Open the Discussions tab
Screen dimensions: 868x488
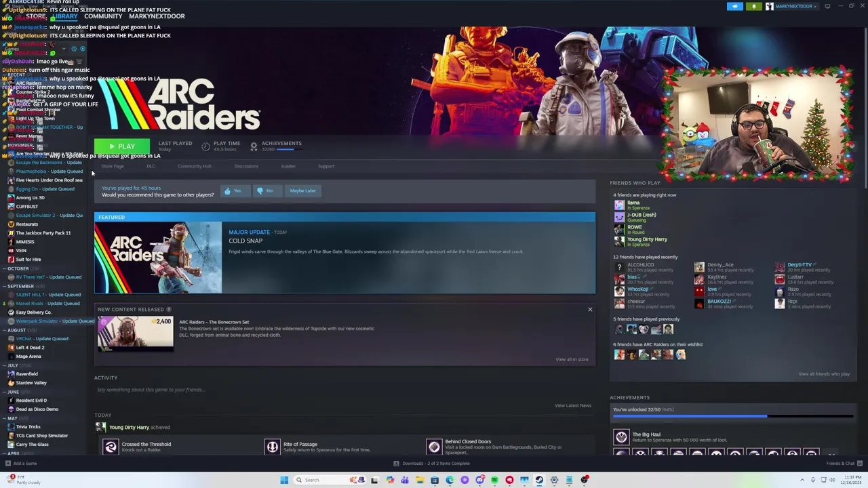(246, 166)
